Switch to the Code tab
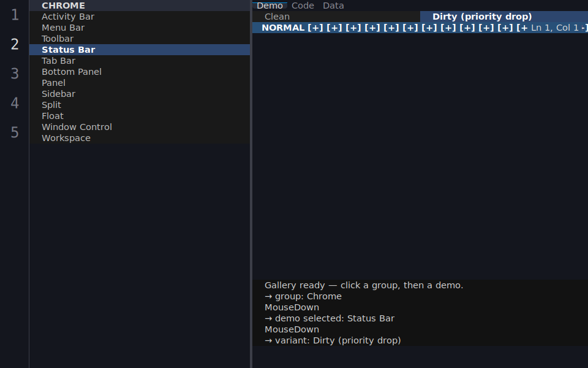 click(303, 6)
